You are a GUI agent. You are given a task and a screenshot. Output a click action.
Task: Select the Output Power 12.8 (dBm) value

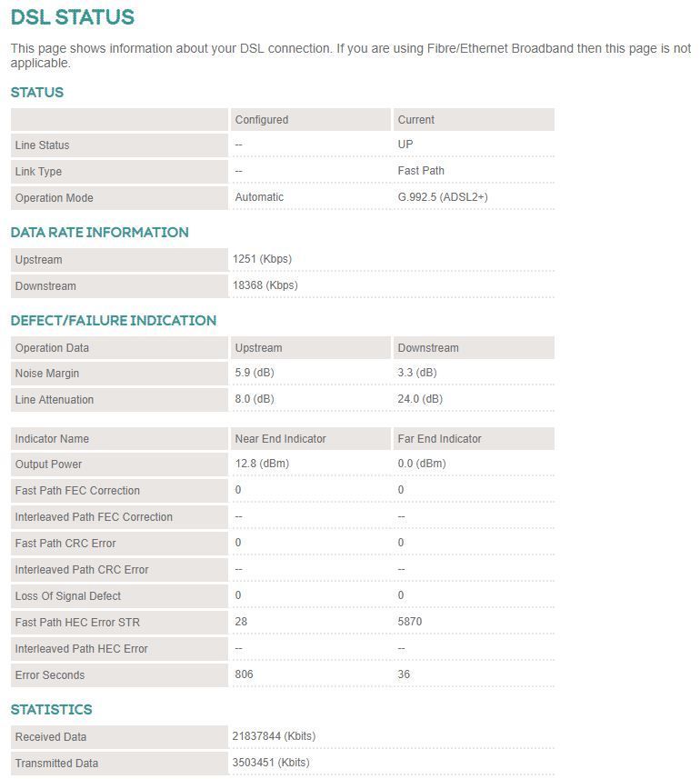pos(262,463)
